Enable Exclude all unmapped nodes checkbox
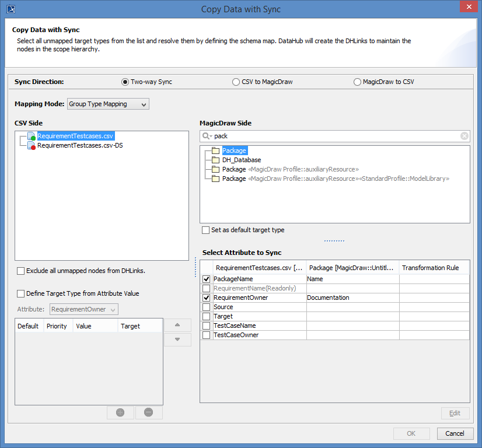The image size is (482, 448). tap(21, 271)
